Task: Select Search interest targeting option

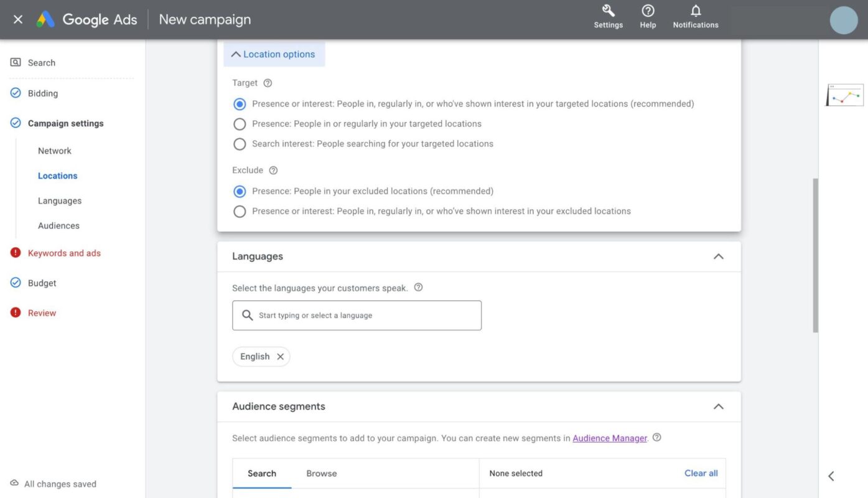Action: [x=240, y=144]
